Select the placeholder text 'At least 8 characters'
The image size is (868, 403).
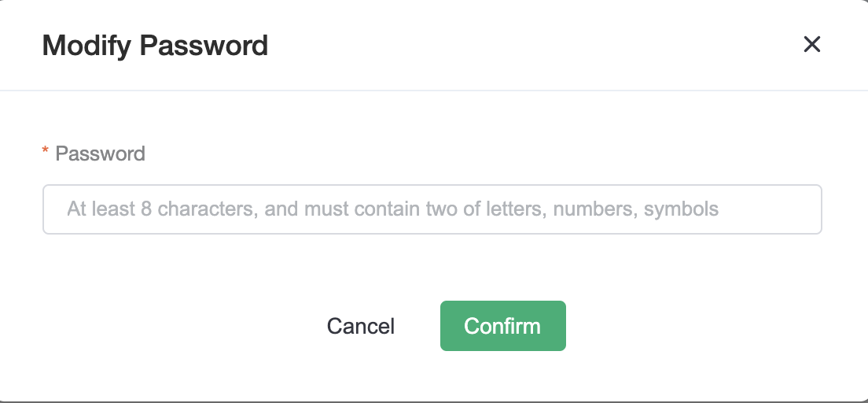point(162,209)
